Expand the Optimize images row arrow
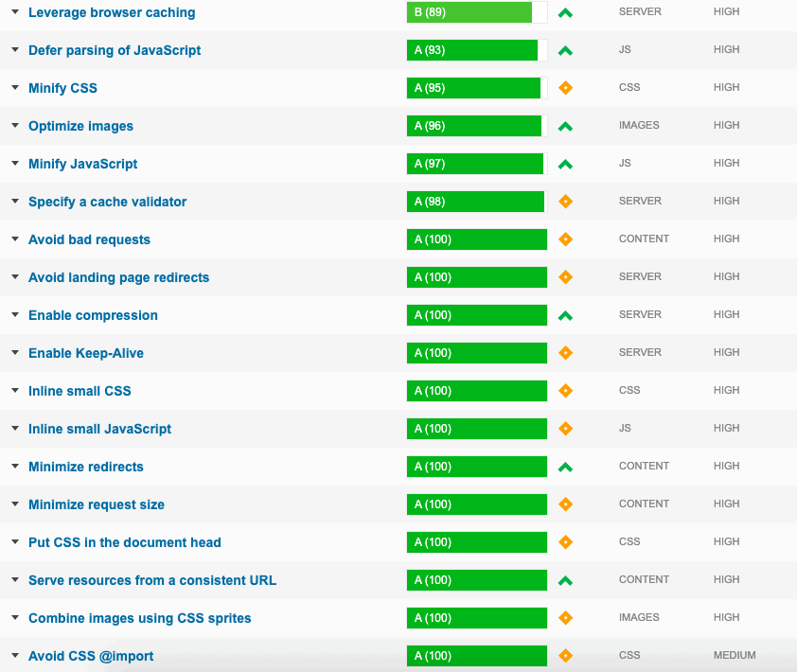The image size is (797, 672). pos(15,126)
